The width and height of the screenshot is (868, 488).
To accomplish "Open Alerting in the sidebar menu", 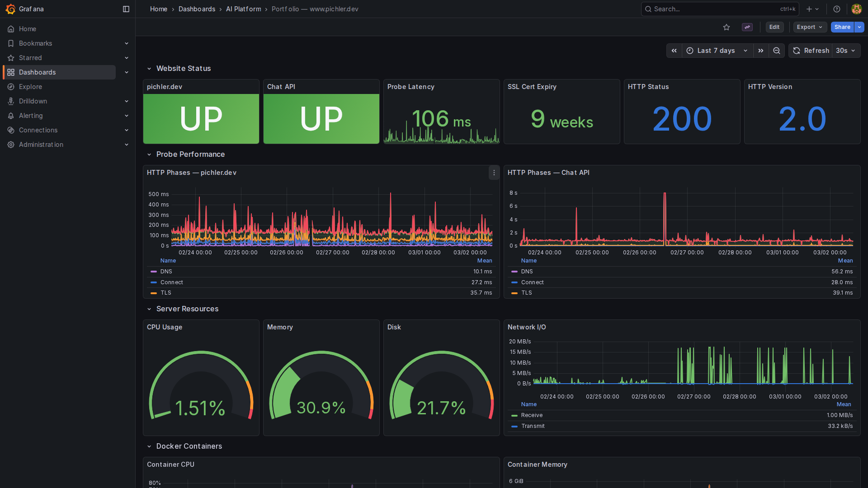I will (31, 116).
